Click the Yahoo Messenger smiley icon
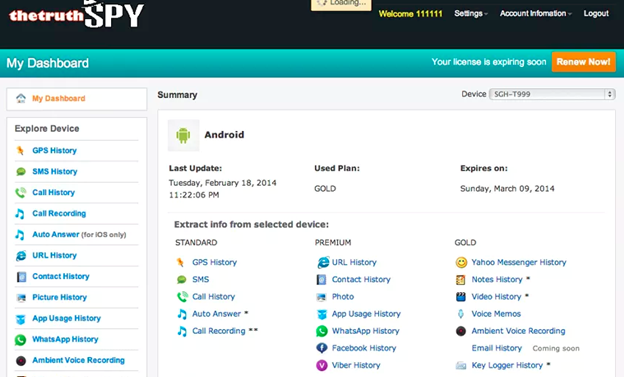The height and width of the screenshot is (377, 624). pyautogui.click(x=461, y=262)
